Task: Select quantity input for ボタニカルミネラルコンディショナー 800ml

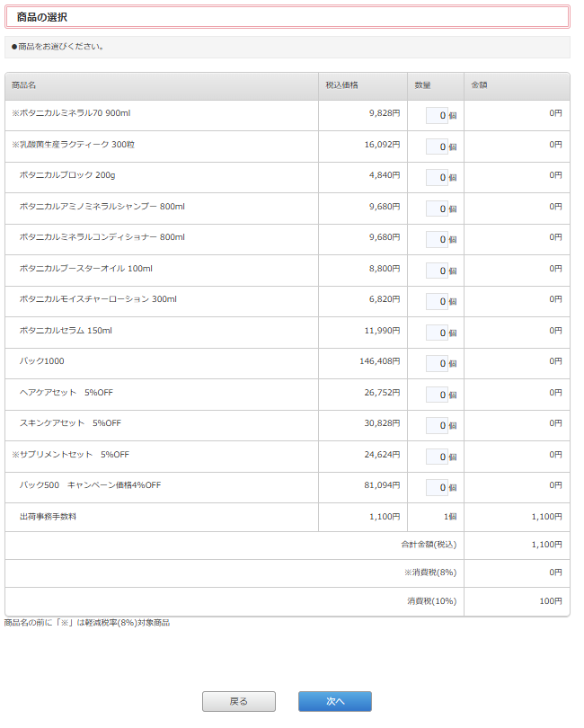Action: coord(437,239)
